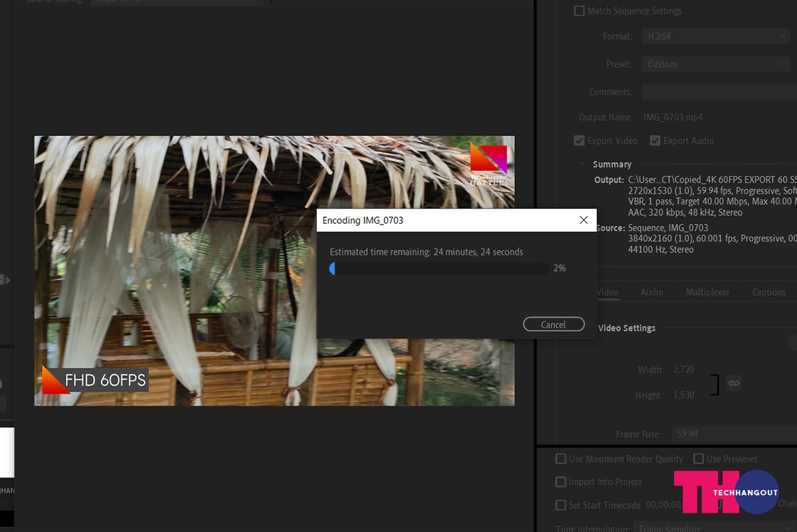
Task: Click the Frame Rate label
Action: [x=638, y=434]
